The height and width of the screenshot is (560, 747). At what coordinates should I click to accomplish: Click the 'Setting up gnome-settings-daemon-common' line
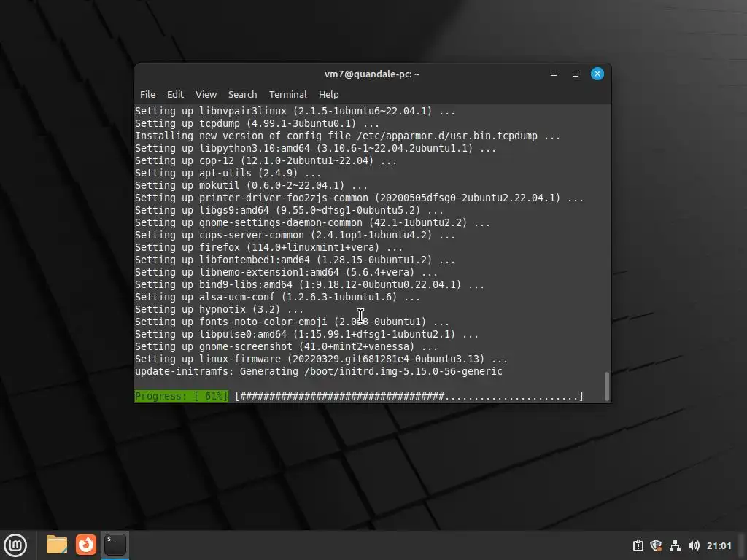click(x=312, y=223)
